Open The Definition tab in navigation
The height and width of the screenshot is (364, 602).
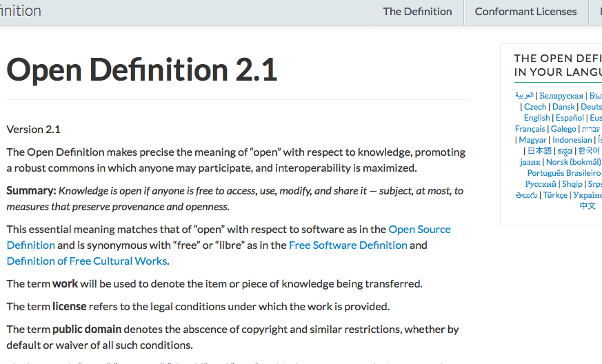click(417, 12)
